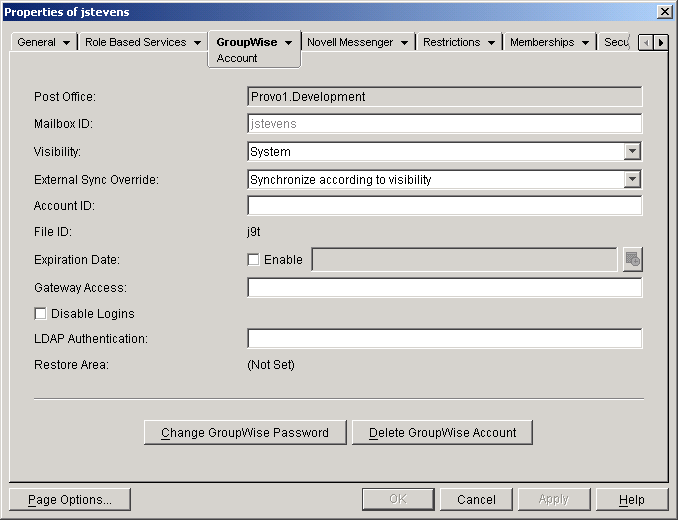Focus the Account ID input field
This screenshot has width=678, height=520.
(x=445, y=205)
